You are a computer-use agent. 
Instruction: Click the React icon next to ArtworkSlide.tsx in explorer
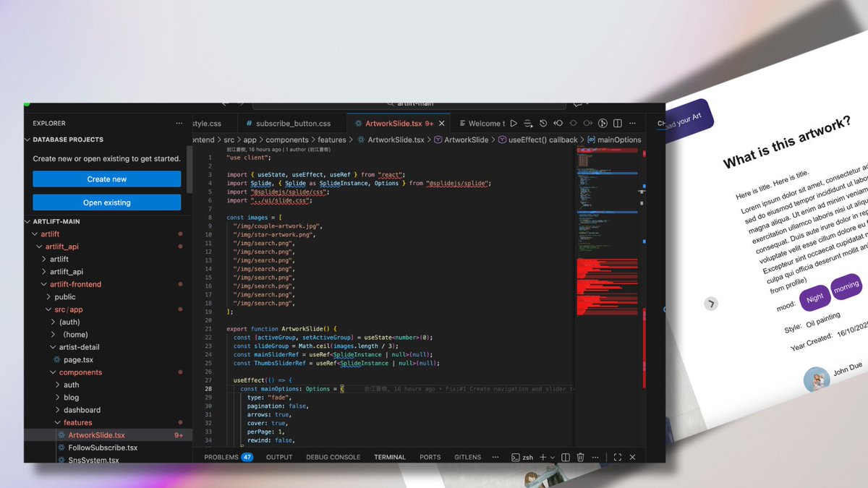click(x=61, y=435)
